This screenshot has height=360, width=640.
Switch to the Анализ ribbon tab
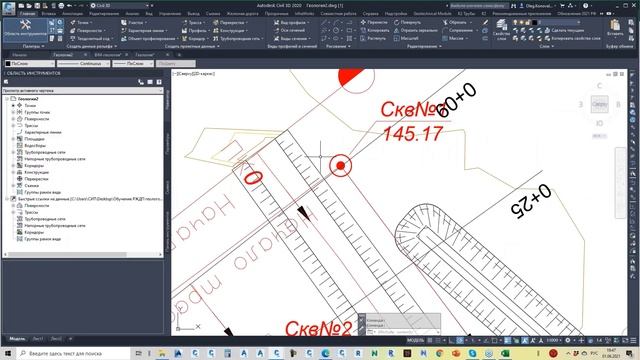tap(132, 13)
